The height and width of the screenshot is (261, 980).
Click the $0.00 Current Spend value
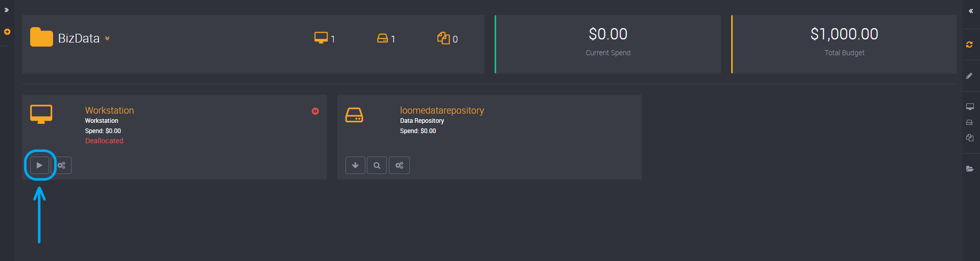pyautogui.click(x=608, y=34)
